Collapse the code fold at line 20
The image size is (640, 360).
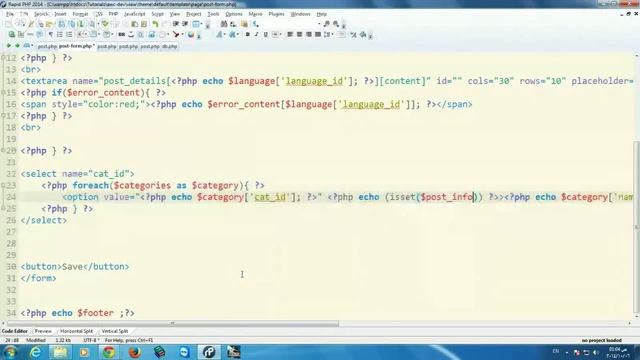[x=3, y=151]
